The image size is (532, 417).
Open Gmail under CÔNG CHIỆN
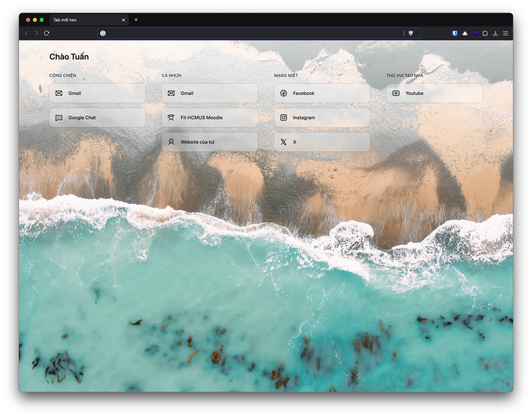tap(97, 93)
